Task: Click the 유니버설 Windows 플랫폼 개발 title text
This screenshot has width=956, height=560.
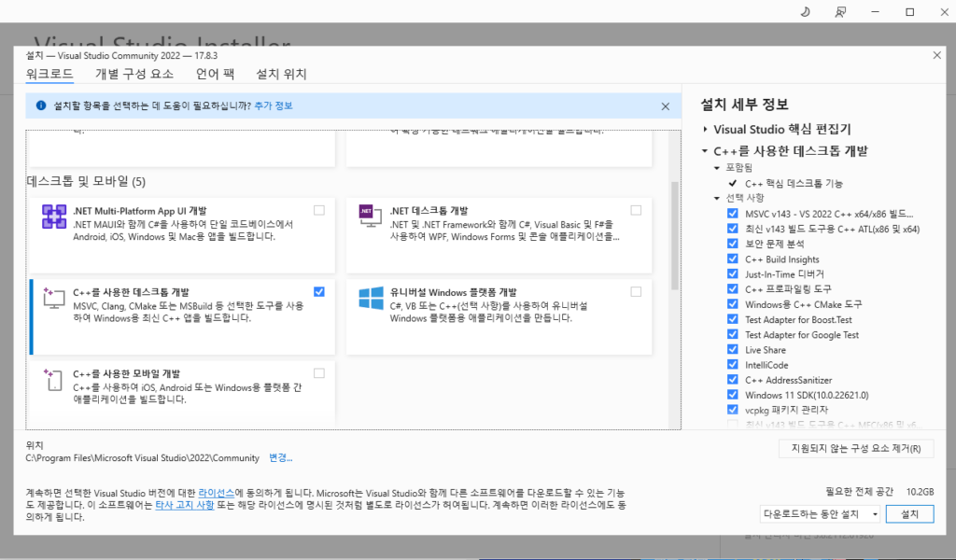Action: click(x=453, y=292)
